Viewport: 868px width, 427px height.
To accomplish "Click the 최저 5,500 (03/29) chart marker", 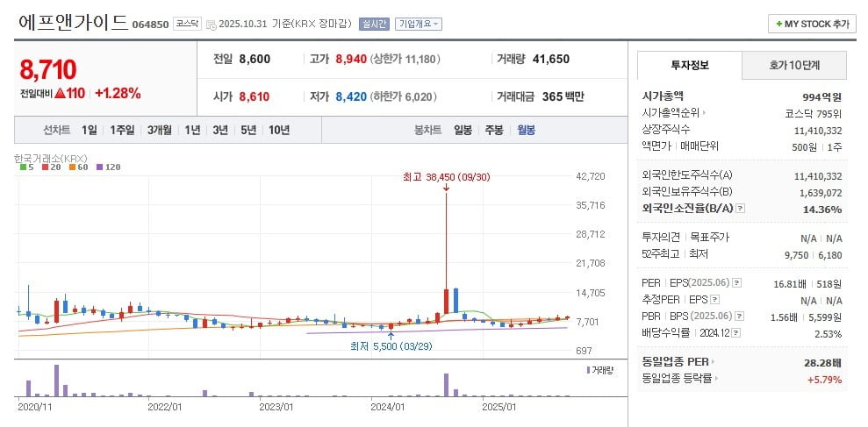I will [391, 347].
